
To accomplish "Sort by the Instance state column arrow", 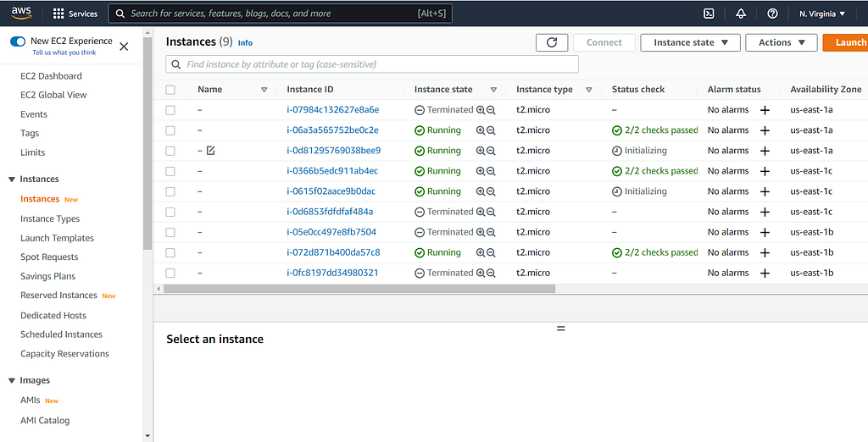I will click(494, 90).
